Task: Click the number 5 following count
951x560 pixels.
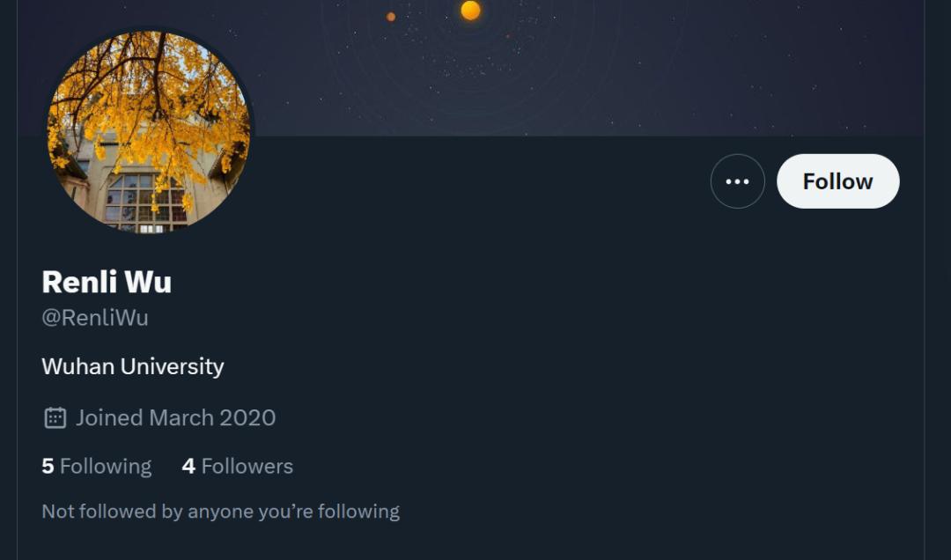Action: [48, 466]
